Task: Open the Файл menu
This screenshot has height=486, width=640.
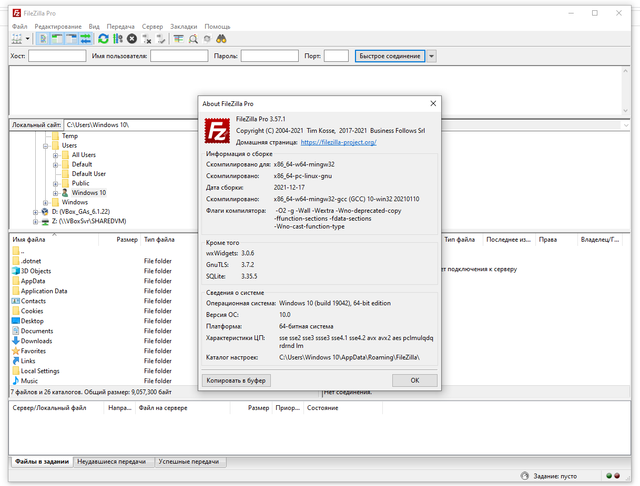Action: click(x=20, y=27)
